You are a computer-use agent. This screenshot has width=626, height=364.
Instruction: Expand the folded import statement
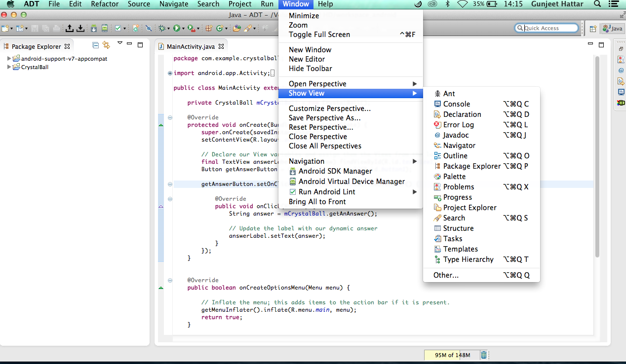coord(170,73)
